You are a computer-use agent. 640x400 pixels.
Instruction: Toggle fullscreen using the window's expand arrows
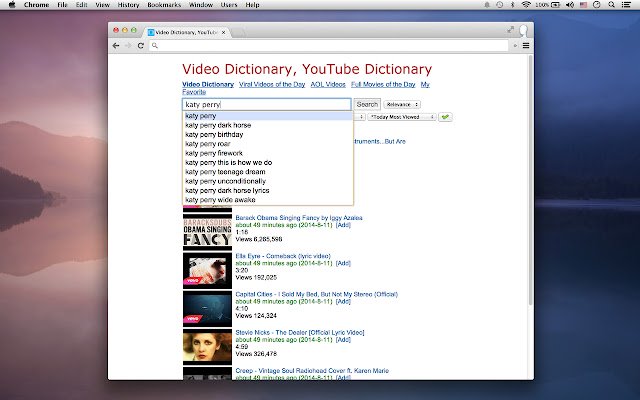(x=511, y=29)
